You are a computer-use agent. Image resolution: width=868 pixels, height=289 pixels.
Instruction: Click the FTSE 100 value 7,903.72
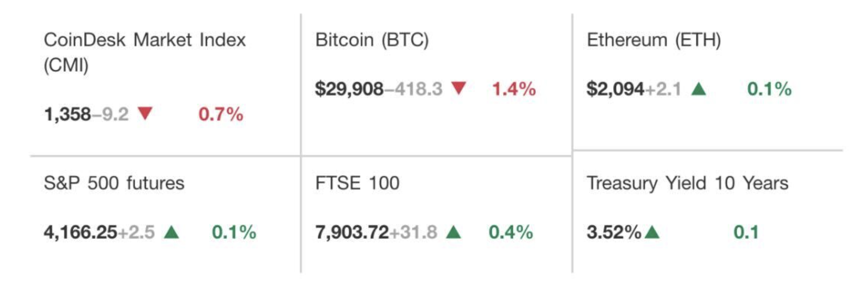click(352, 232)
